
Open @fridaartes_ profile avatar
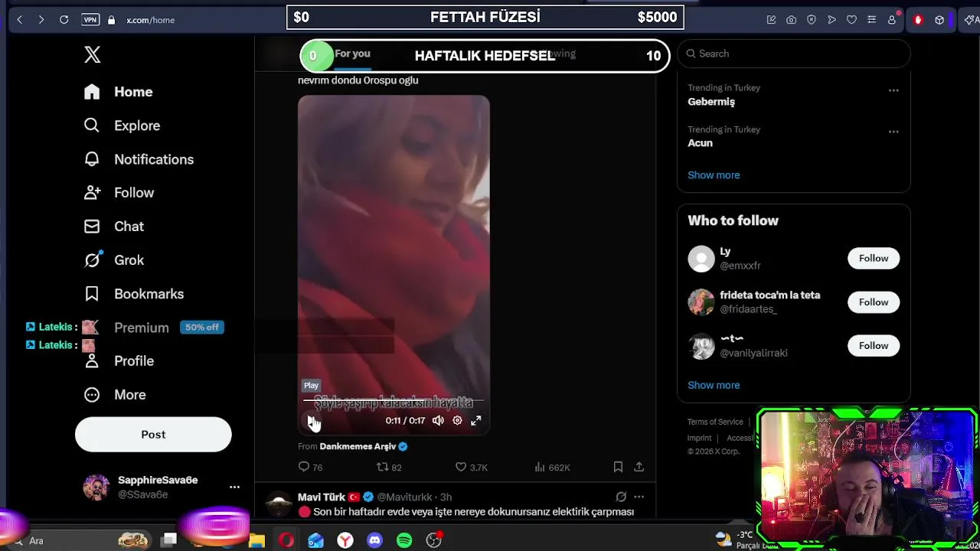(x=701, y=302)
